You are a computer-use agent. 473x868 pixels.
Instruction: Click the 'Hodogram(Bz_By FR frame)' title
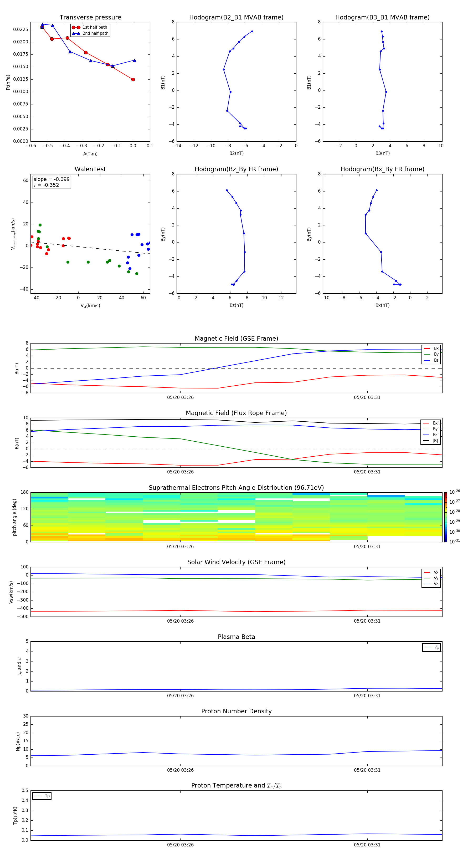tap(236, 169)
